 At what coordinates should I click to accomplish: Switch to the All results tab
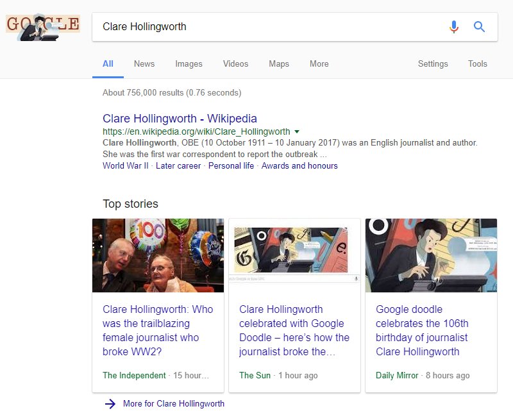pyautogui.click(x=108, y=63)
